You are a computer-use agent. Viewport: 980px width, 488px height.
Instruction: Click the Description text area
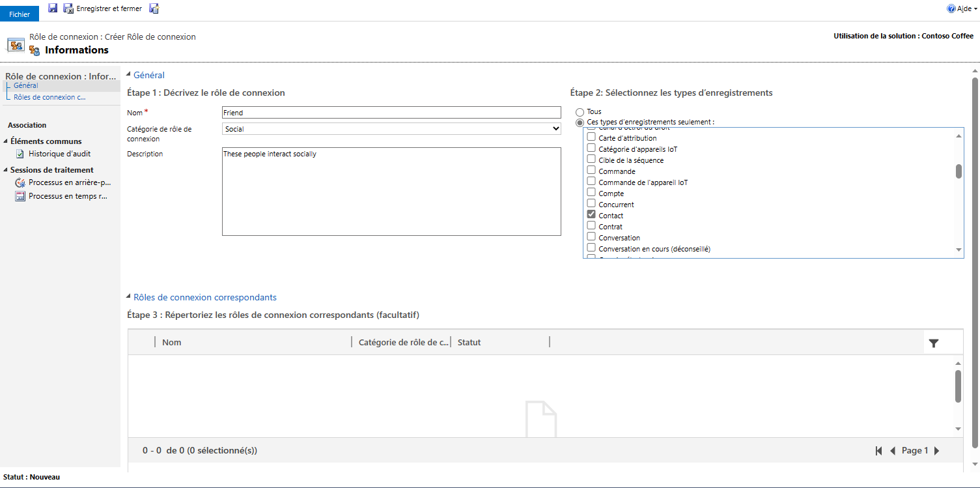tap(391, 191)
